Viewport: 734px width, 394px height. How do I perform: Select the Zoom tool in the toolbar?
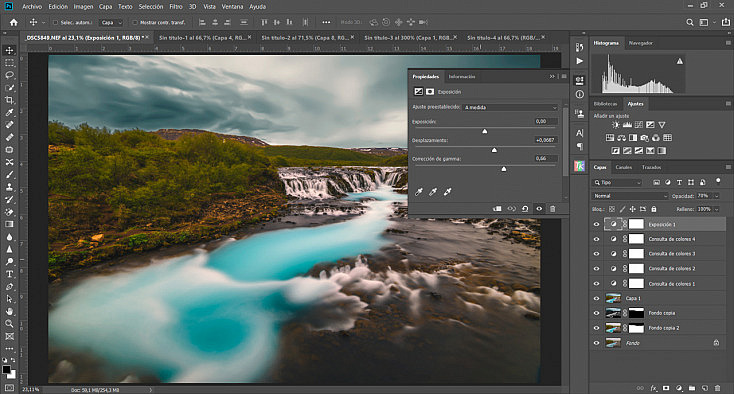coord(9,323)
